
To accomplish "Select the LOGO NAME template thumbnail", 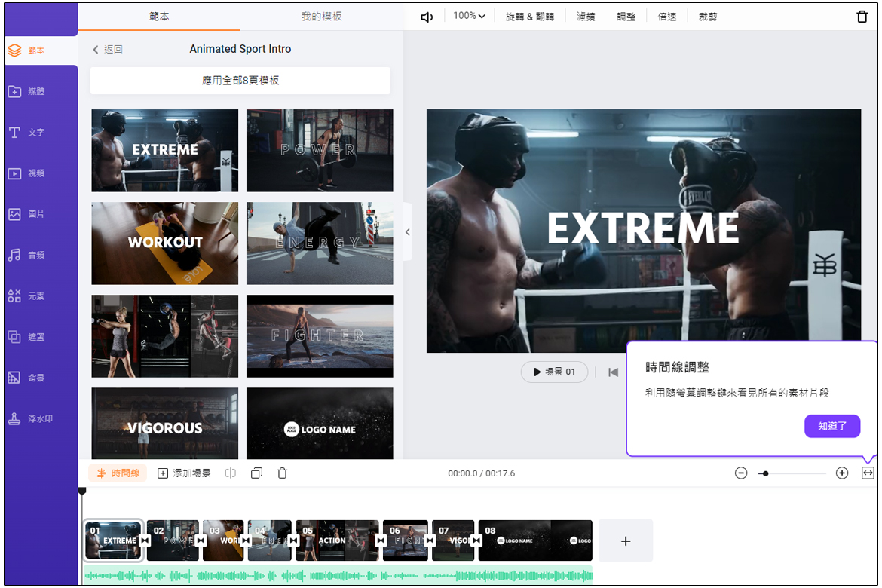I will [320, 423].
